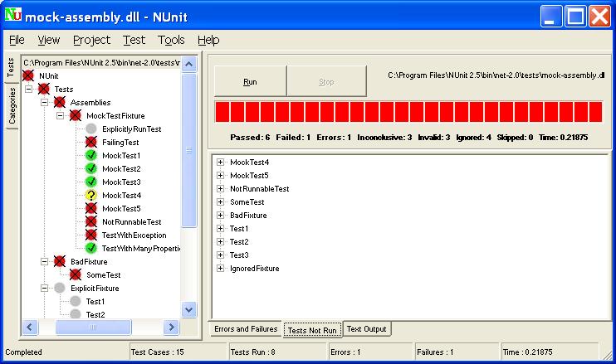616x364 pixels.
Task: Collapse the Tests node in the tree
Action: click(29, 89)
